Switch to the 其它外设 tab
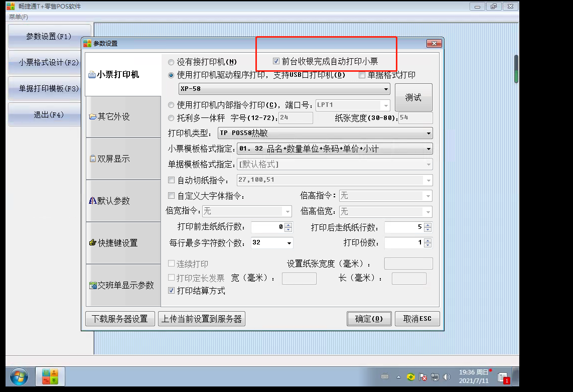The image size is (573, 392). click(x=123, y=116)
